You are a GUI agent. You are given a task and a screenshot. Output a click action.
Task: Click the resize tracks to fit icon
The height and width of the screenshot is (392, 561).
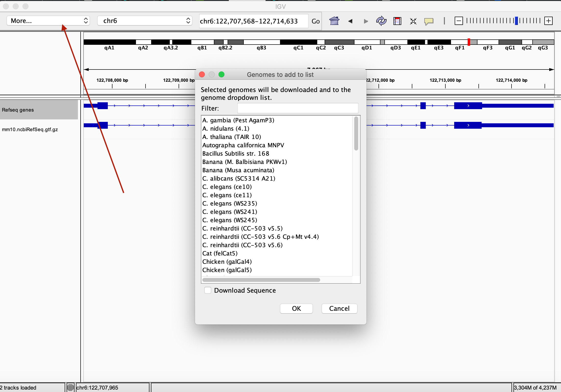(413, 21)
